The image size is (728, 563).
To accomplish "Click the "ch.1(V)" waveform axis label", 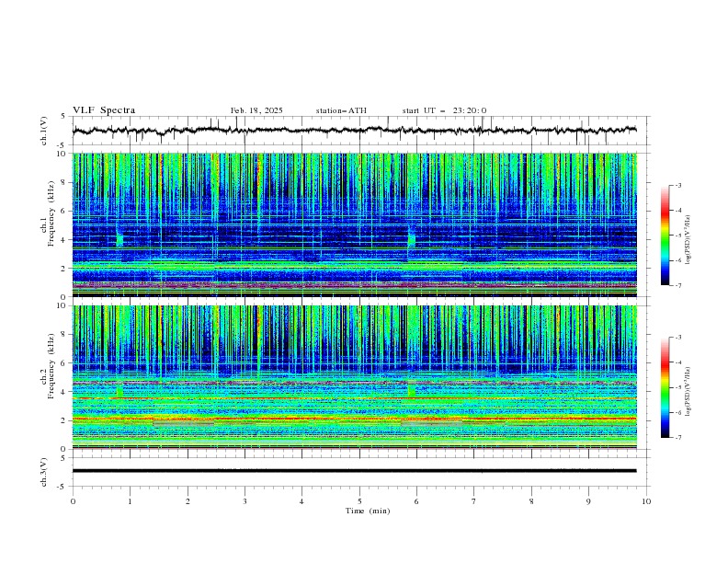I will tap(44, 131).
